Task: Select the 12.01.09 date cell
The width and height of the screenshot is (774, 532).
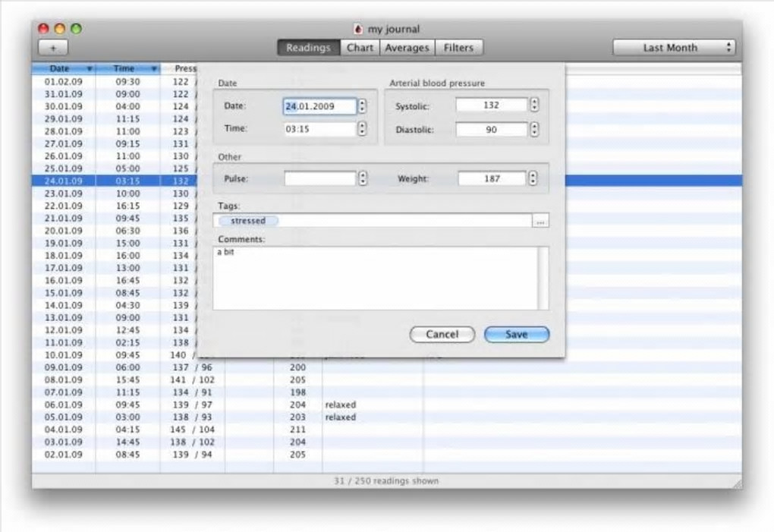Action: tap(64, 330)
